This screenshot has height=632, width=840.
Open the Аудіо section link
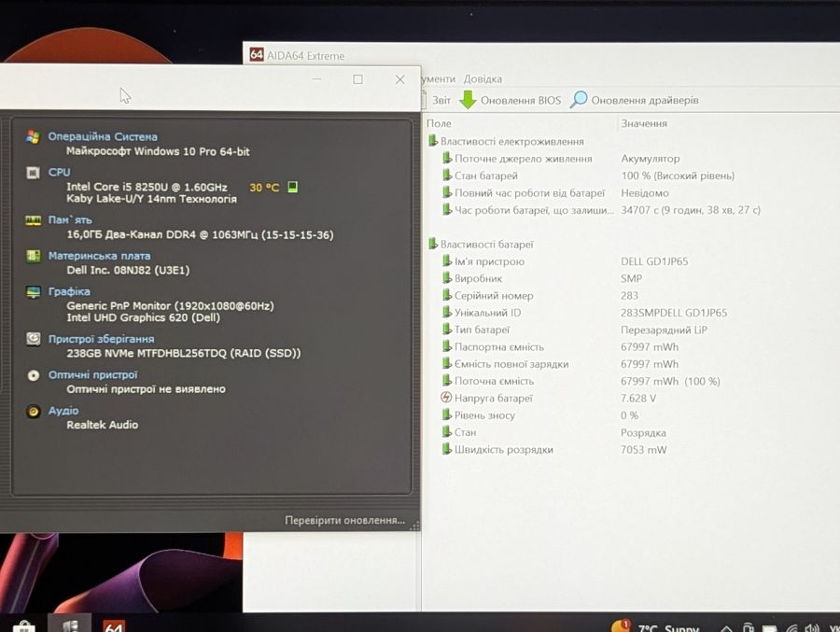63,411
